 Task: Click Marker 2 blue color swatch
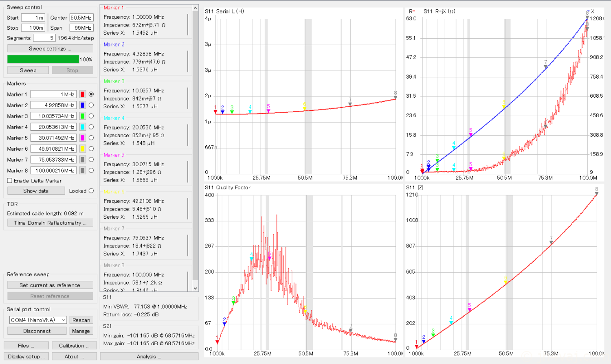(x=83, y=105)
